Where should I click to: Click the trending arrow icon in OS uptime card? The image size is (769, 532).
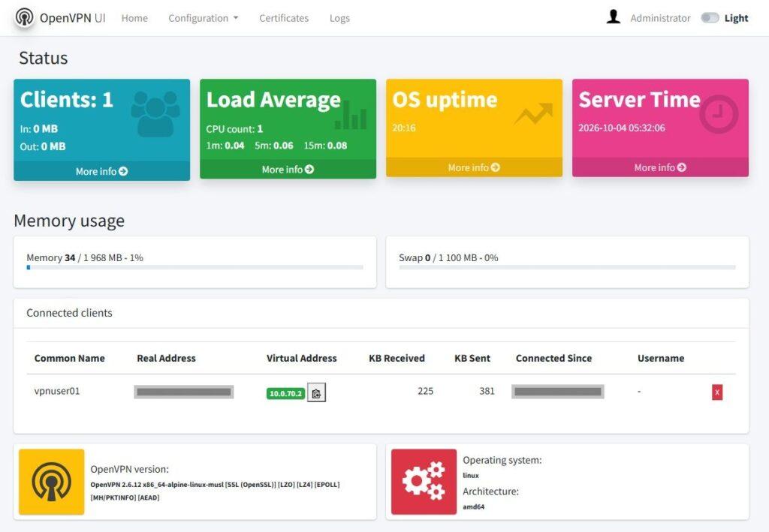coord(534,113)
